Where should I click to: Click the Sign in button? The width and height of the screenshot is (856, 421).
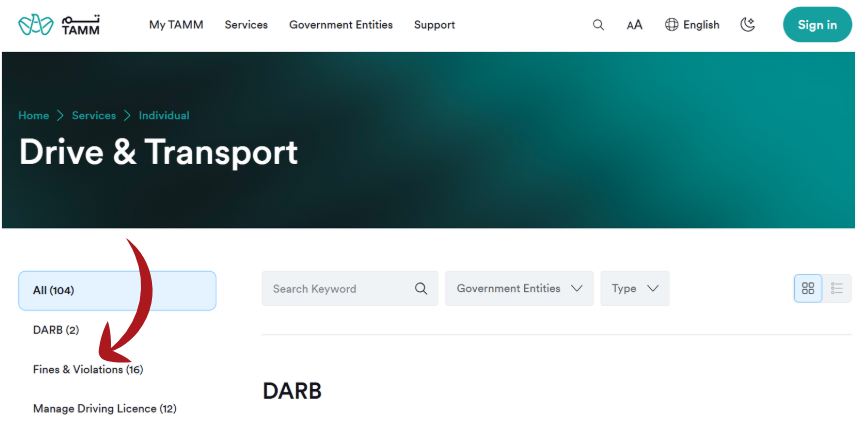click(x=817, y=25)
